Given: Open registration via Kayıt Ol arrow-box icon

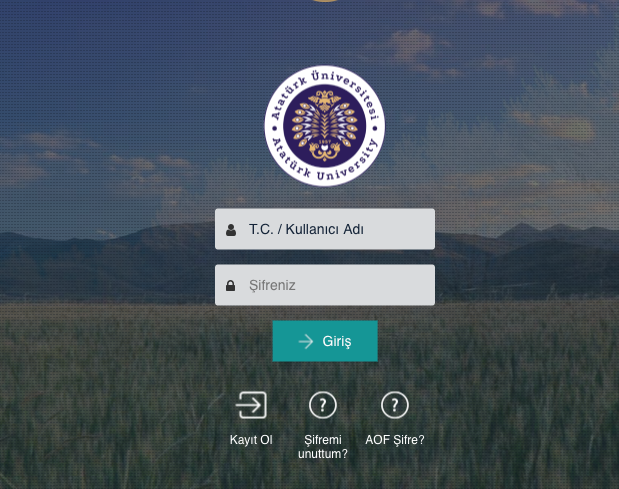Looking at the screenshot, I should [x=251, y=405].
